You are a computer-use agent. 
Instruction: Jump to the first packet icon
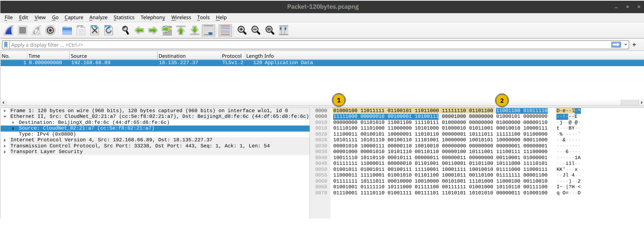click(x=181, y=31)
